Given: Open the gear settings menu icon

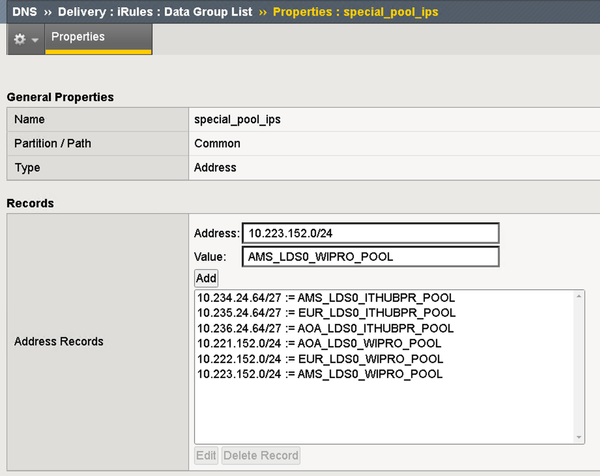Looking at the screenshot, I should pos(25,39).
